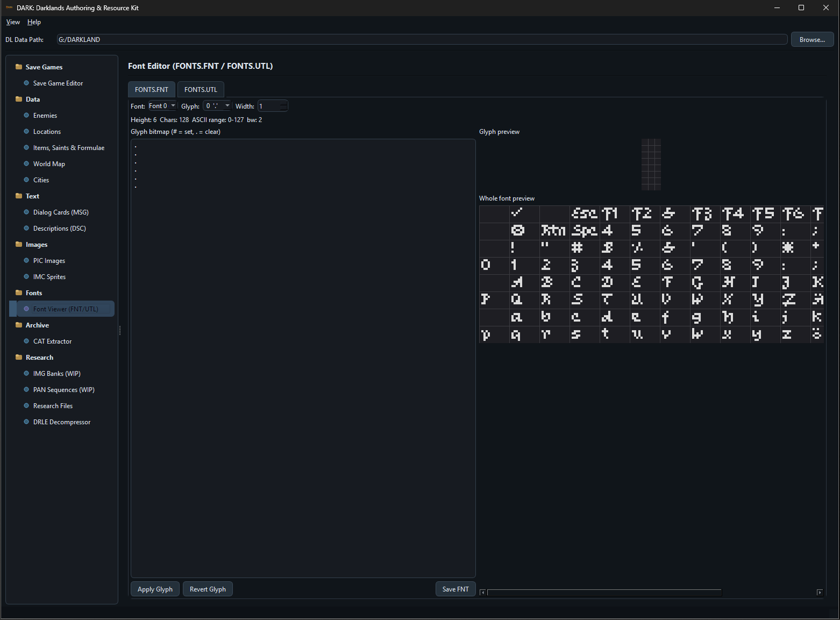Open the Glyph selection dropdown

click(x=217, y=106)
